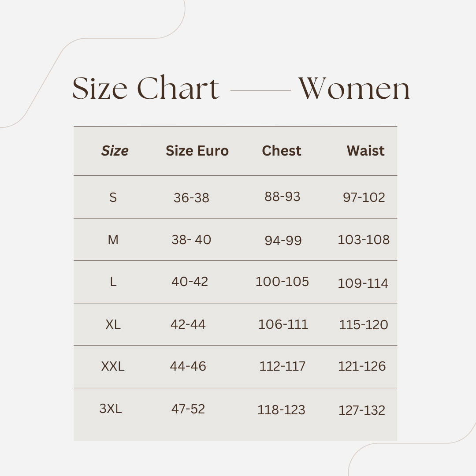Click the chest value 94-99
Screen dimensions: 476x476
click(x=283, y=241)
